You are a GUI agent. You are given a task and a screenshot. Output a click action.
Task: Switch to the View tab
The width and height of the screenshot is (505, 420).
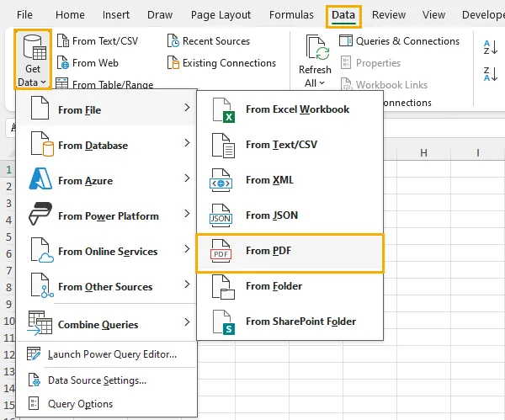pos(433,15)
